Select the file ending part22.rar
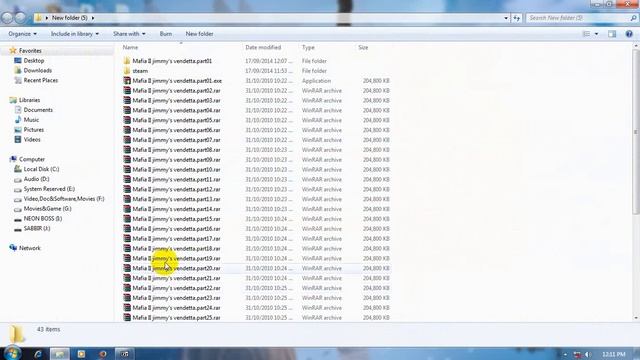 coord(176,288)
